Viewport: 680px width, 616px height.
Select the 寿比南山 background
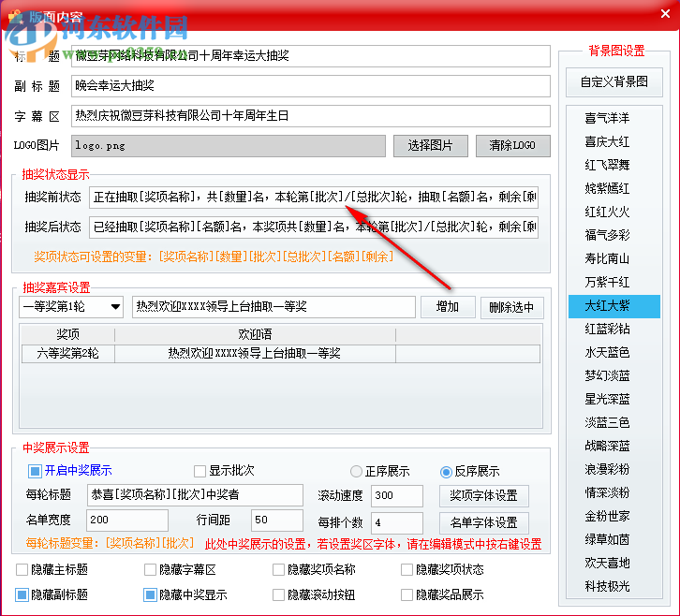click(x=614, y=258)
